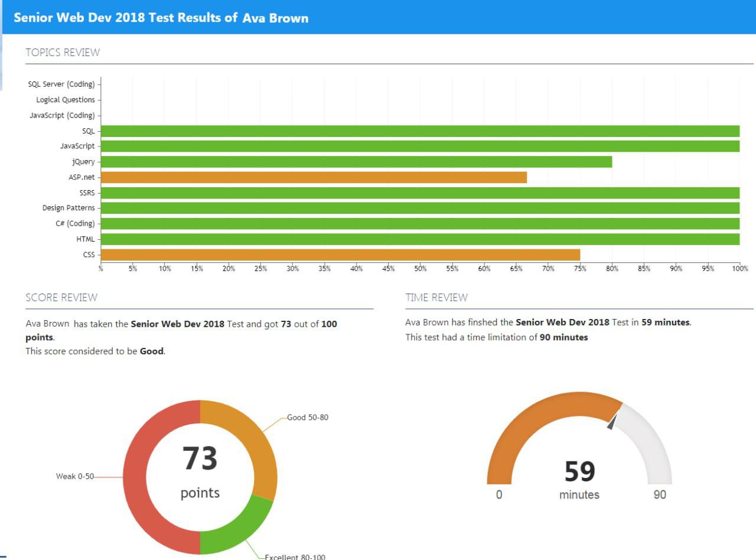756x560 pixels.
Task: Select the C# (Coding) green bar
Action: (413, 223)
